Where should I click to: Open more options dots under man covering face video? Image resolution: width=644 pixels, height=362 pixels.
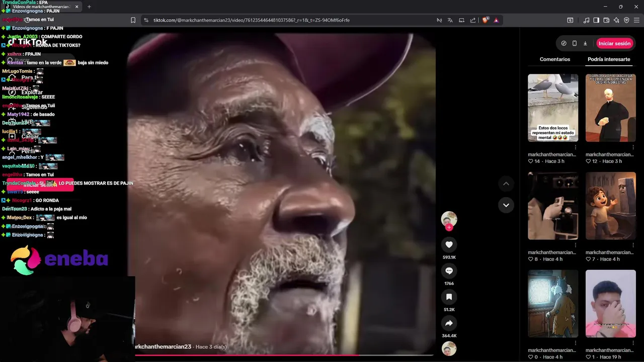click(633, 343)
